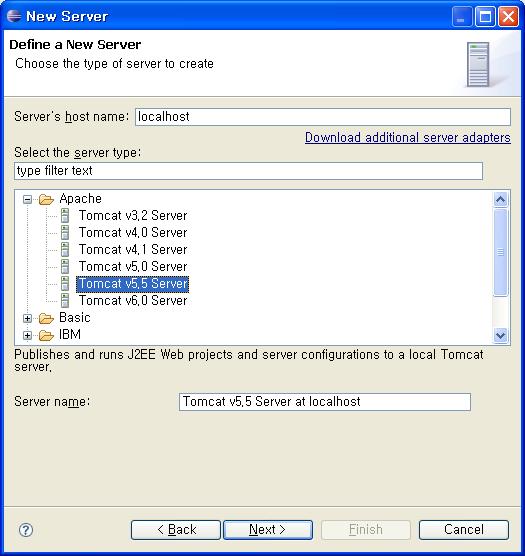Click the Tomcat v4.0 Server icon
525x556 pixels.
(x=65, y=233)
